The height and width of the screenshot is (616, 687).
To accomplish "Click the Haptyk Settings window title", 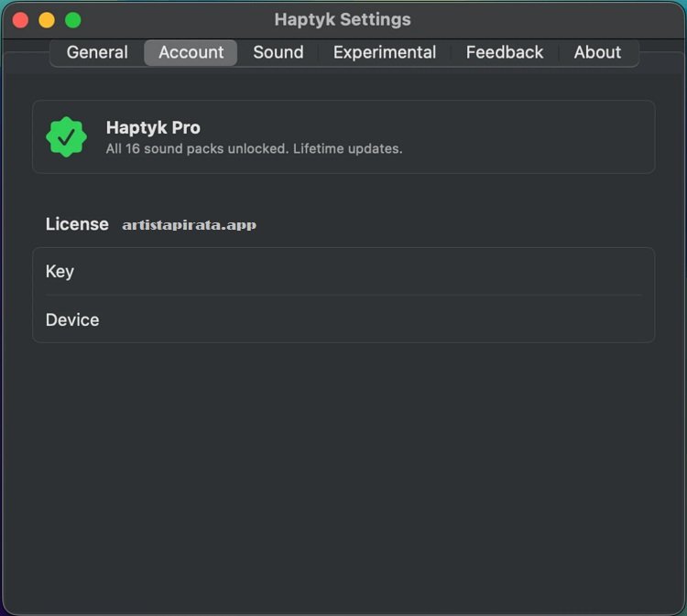I will click(x=343, y=20).
